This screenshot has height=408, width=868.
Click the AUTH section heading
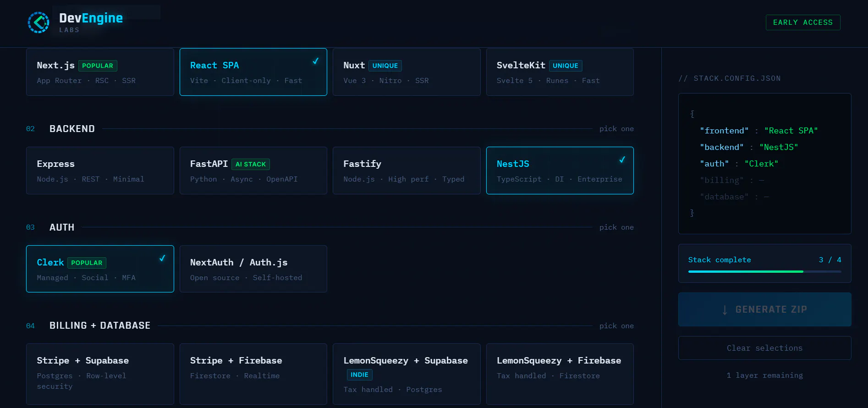click(x=62, y=227)
